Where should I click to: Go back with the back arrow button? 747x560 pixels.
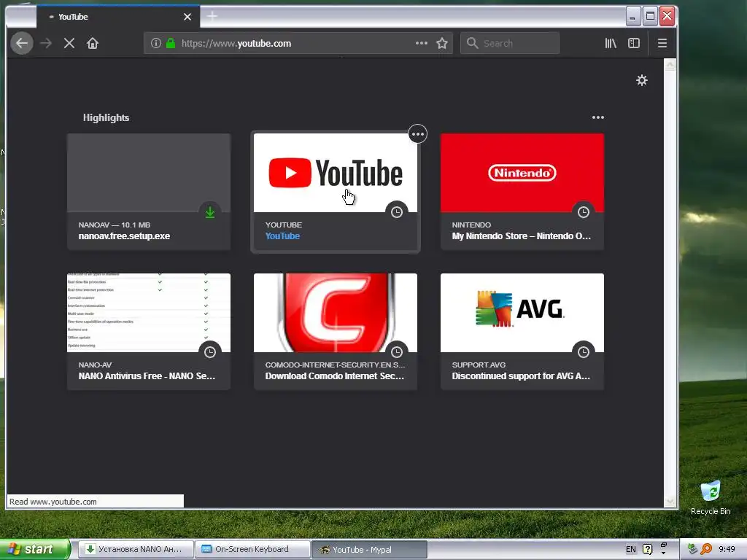[21, 43]
